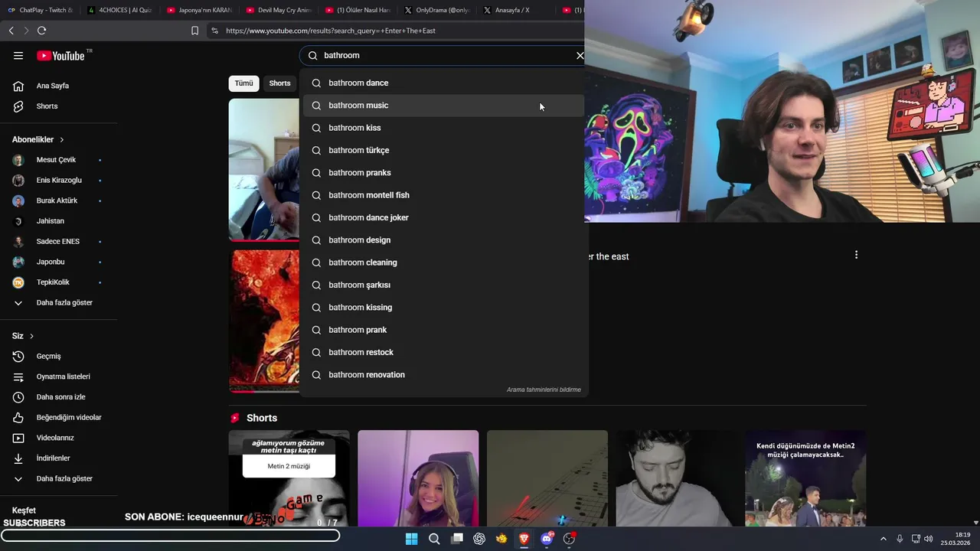Open the YouTube hamburger guide menu
Viewport: 980px width, 551px height.
pos(18,55)
